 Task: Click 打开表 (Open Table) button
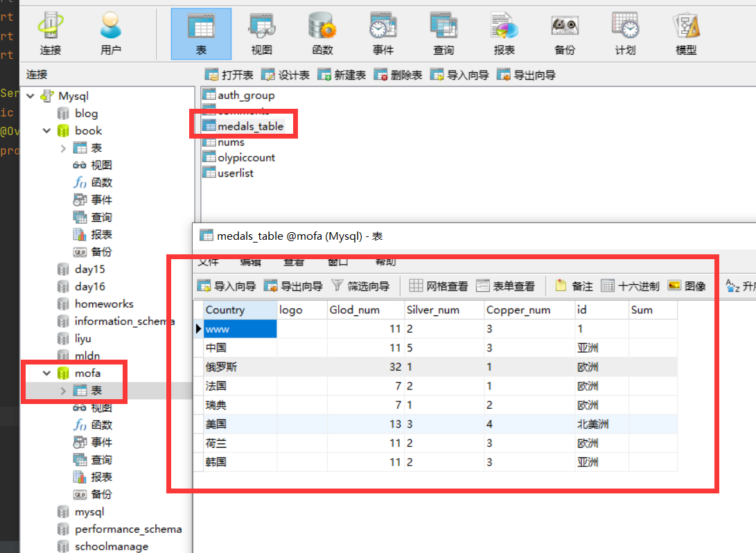pos(229,75)
